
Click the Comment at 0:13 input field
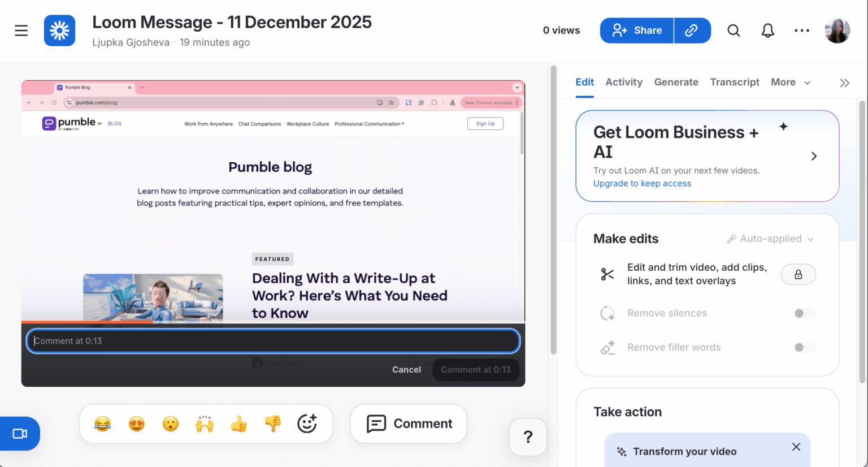pyautogui.click(x=273, y=341)
